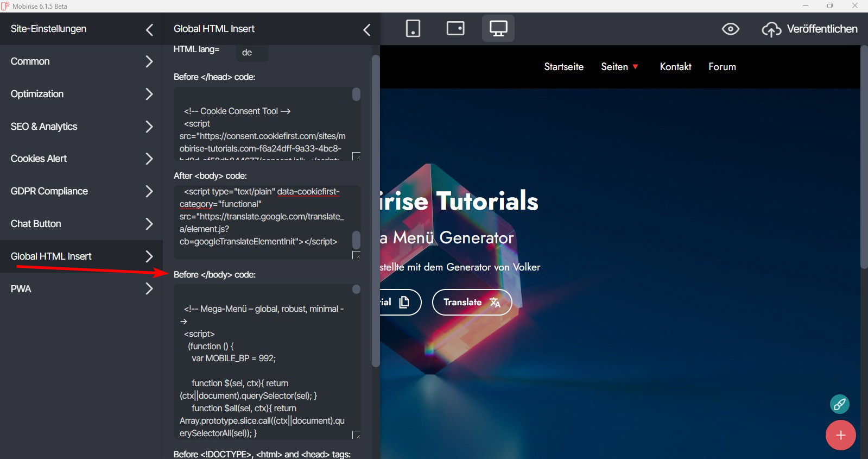This screenshot has width=868, height=459.
Task: Select desktop view monitor icon
Action: tap(498, 28)
